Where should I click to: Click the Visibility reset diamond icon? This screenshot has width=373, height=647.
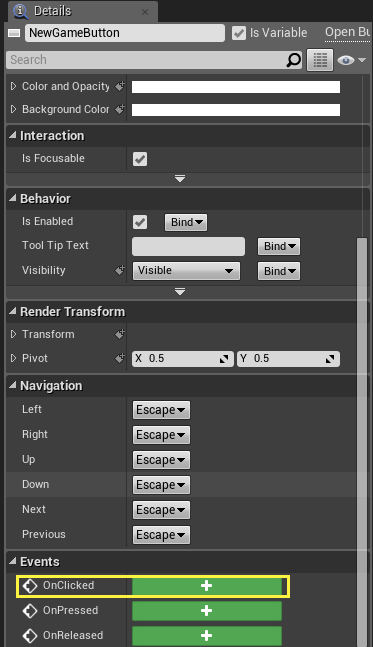click(x=120, y=270)
